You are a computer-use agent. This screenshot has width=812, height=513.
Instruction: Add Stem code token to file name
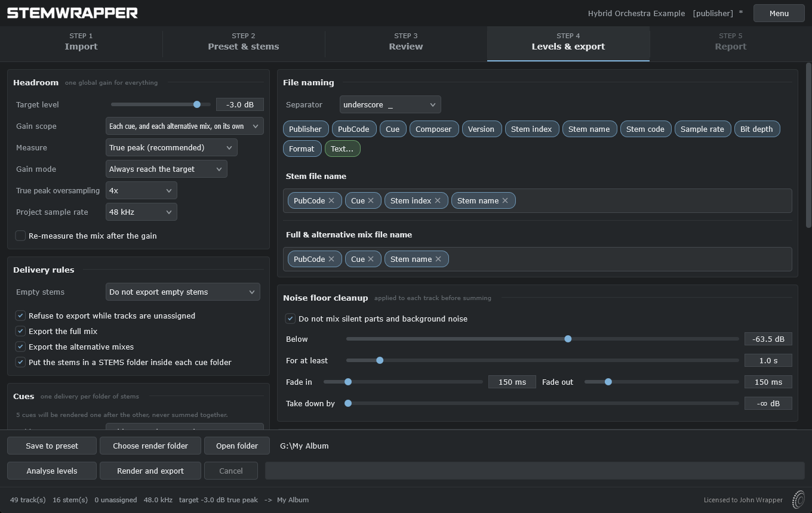pyautogui.click(x=645, y=129)
